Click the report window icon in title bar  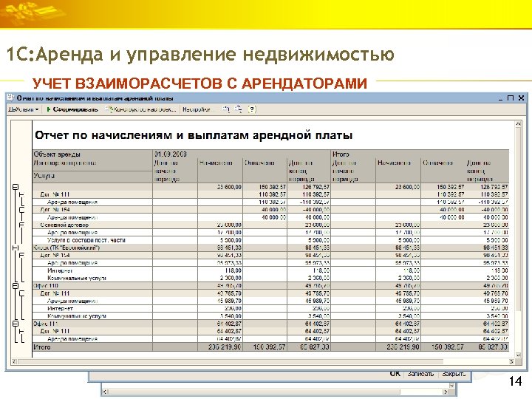(11, 98)
